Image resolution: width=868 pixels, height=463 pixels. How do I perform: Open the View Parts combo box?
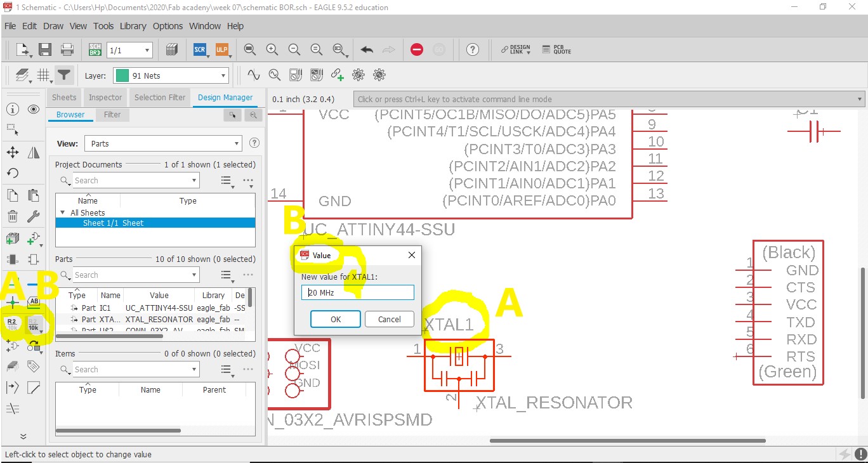[163, 144]
